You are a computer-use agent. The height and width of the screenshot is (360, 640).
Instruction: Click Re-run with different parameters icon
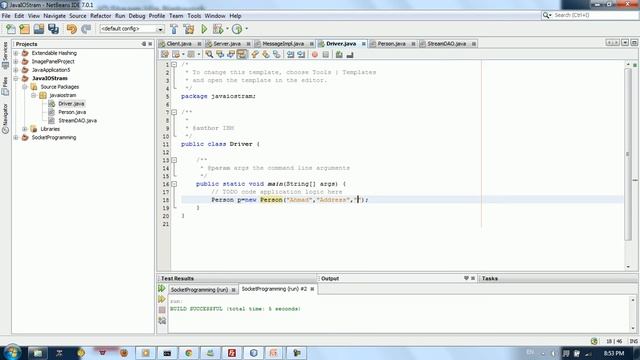tap(162, 299)
